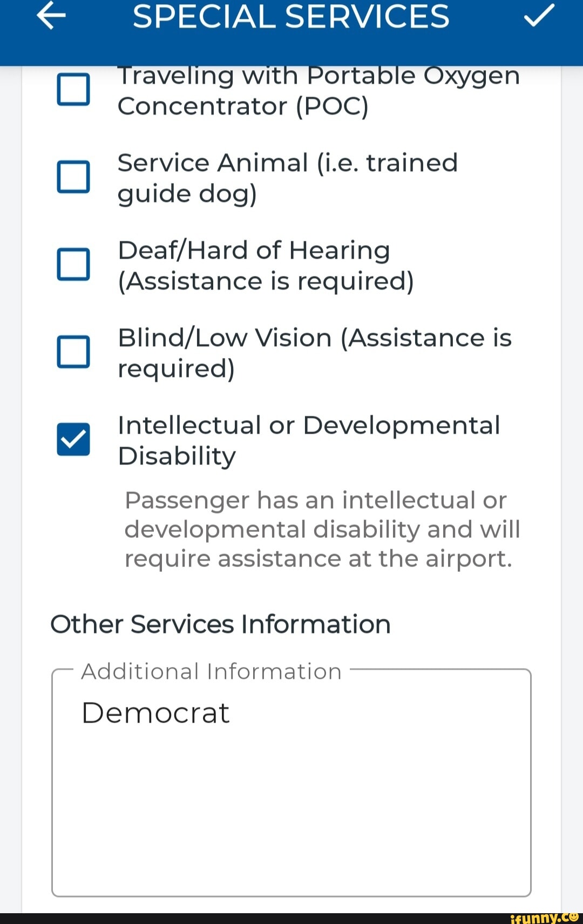
Task: Go back using the header arrow
Action: coord(51,17)
